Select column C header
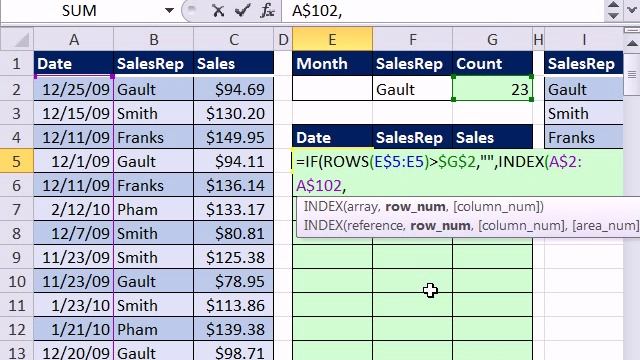Screen dimensions: 640x360 coord(233,40)
